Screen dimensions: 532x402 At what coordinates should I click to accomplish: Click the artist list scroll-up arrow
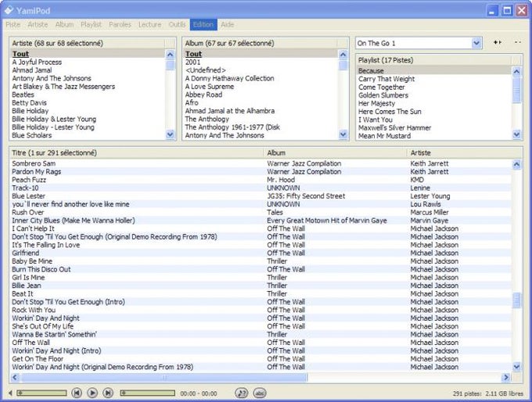pos(170,54)
